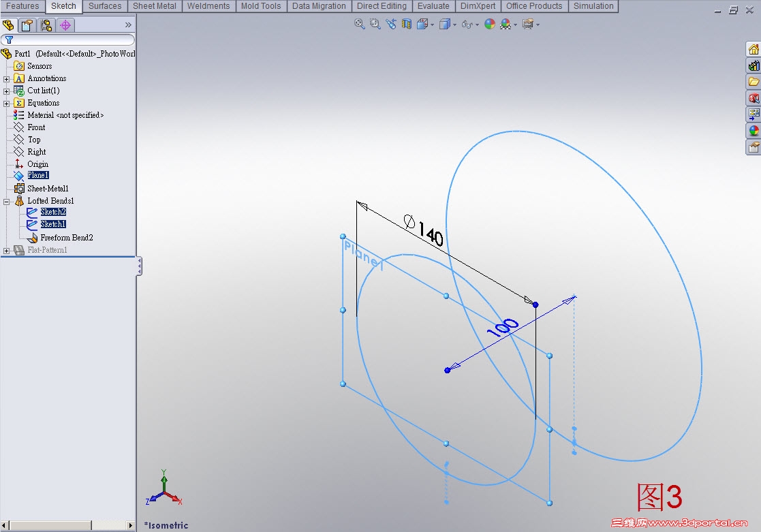The image size is (761, 532).
Task: Click the Previous View icon
Action: point(390,24)
